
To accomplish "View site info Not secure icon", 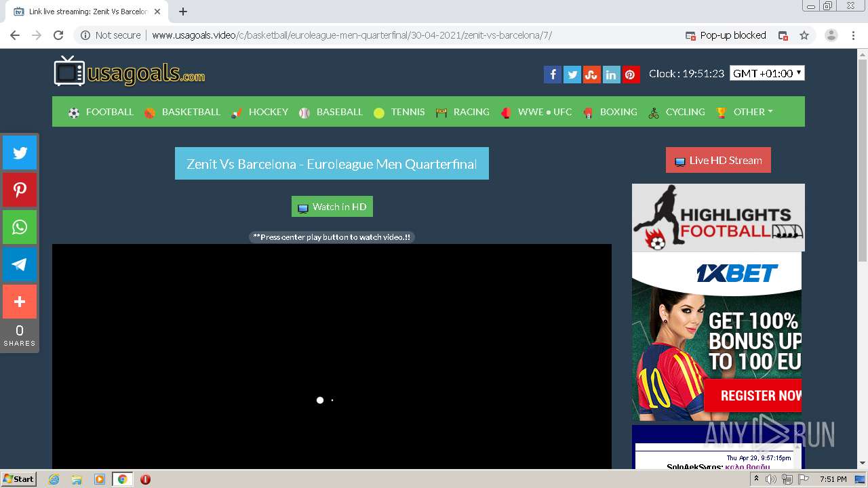I will [x=111, y=35].
